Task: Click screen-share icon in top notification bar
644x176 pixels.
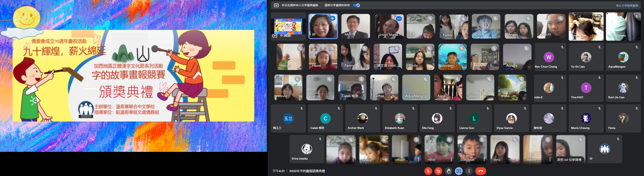Action: (276, 5)
